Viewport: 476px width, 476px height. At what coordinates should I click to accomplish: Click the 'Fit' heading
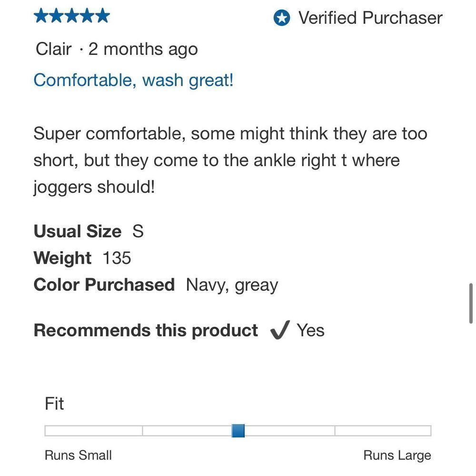[54, 404]
